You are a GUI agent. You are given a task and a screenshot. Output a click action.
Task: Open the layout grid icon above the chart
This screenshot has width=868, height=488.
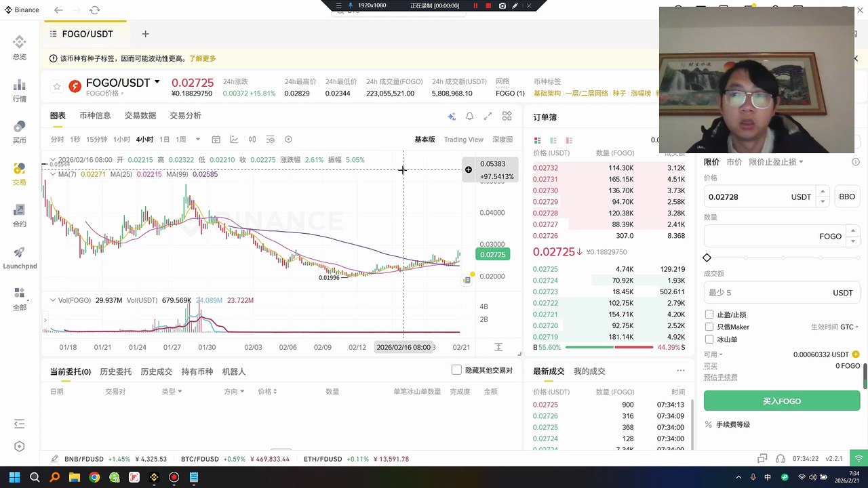pyautogui.click(x=507, y=117)
